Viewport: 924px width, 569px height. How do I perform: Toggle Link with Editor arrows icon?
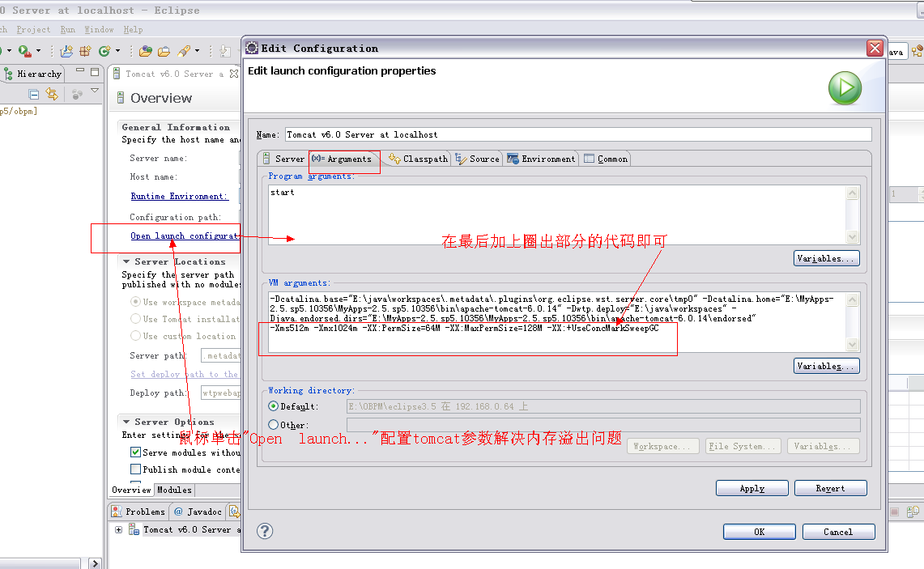[52, 94]
